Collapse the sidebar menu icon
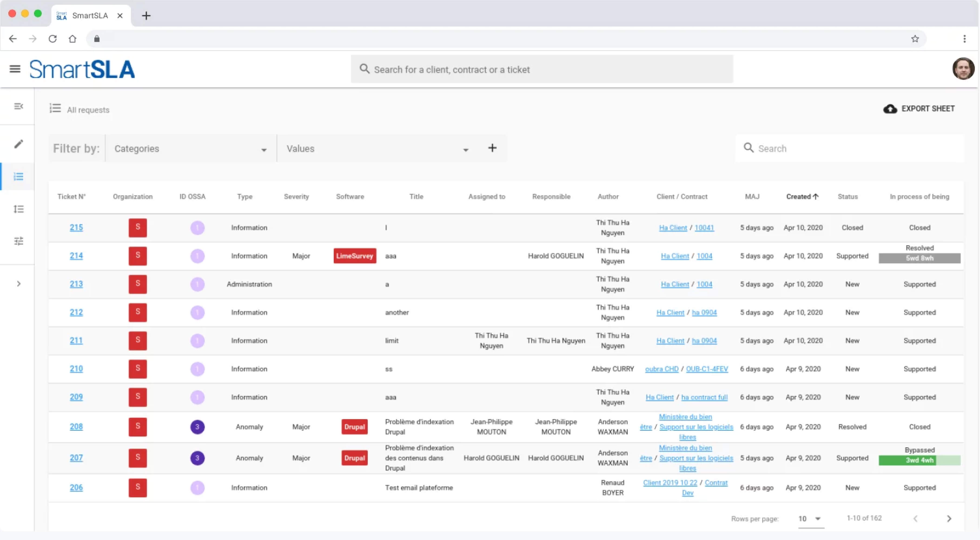The image size is (980, 540). tap(18, 106)
